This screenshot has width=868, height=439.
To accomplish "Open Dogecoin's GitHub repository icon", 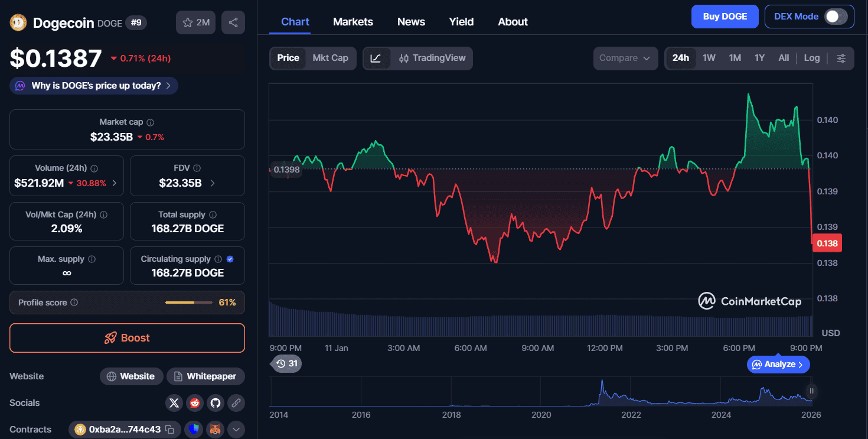I will (x=215, y=403).
